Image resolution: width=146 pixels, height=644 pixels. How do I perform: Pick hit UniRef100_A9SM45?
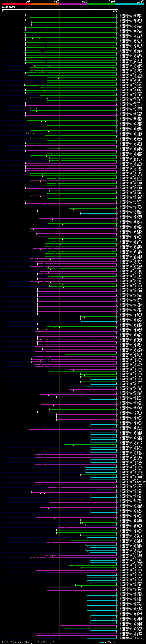pyautogui.click(x=131, y=160)
